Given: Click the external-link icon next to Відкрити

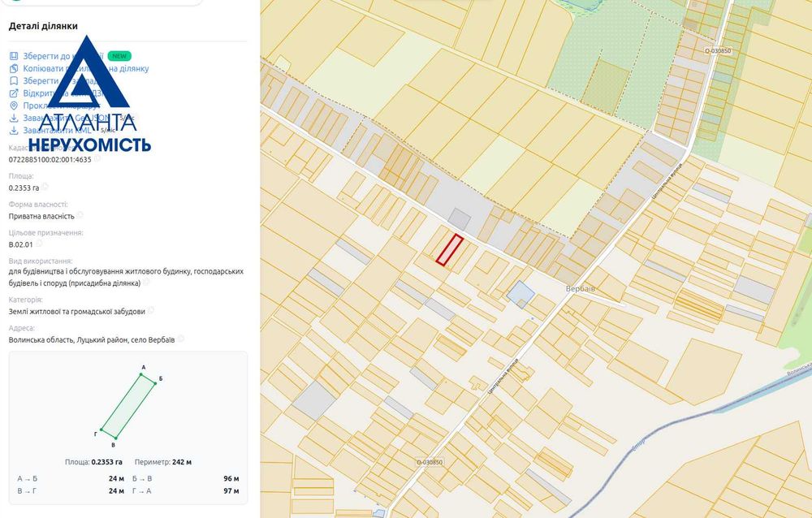Looking at the screenshot, I should (x=14, y=93).
